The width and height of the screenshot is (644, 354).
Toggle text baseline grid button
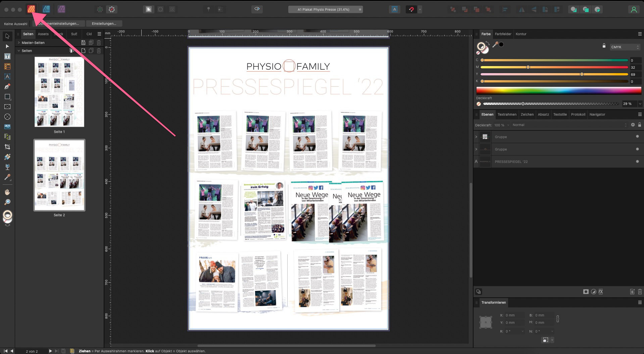394,9
